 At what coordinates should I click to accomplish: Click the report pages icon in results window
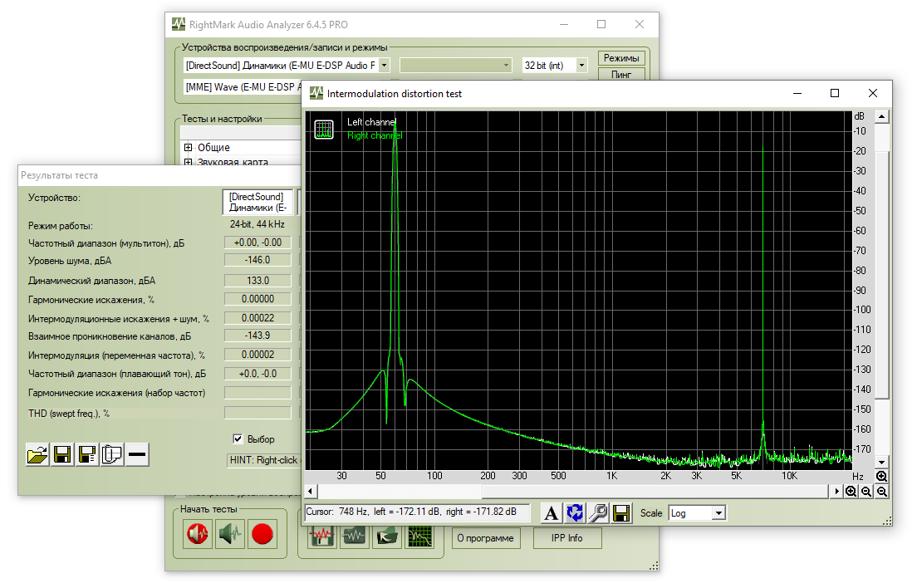pos(111,454)
